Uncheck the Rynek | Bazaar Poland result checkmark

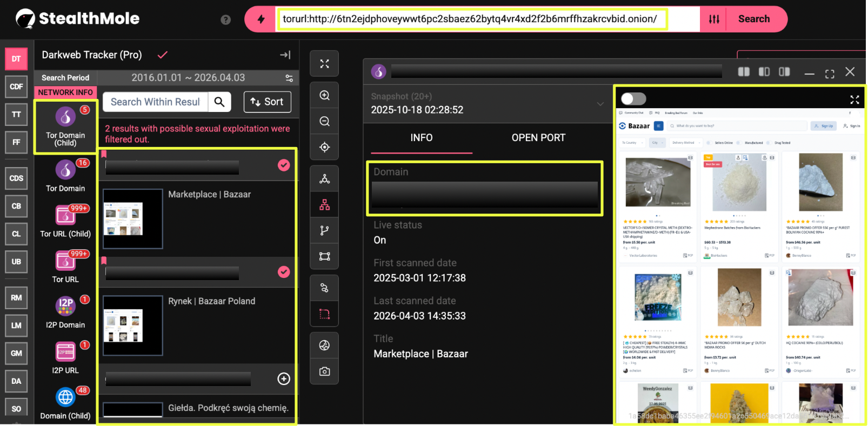pyautogui.click(x=284, y=272)
